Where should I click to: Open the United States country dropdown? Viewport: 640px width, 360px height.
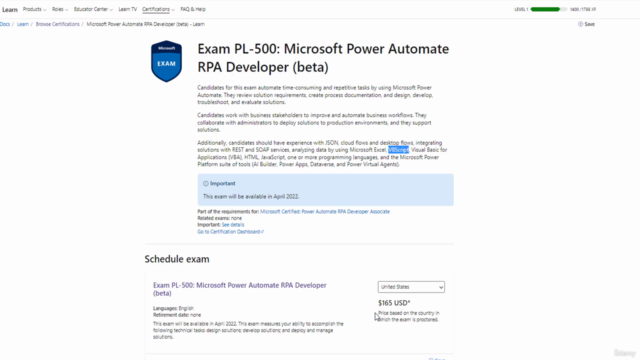click(411, 287)
